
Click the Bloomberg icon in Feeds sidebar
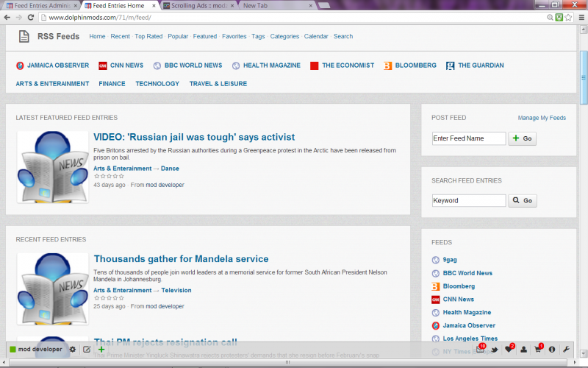pos(435,286)
